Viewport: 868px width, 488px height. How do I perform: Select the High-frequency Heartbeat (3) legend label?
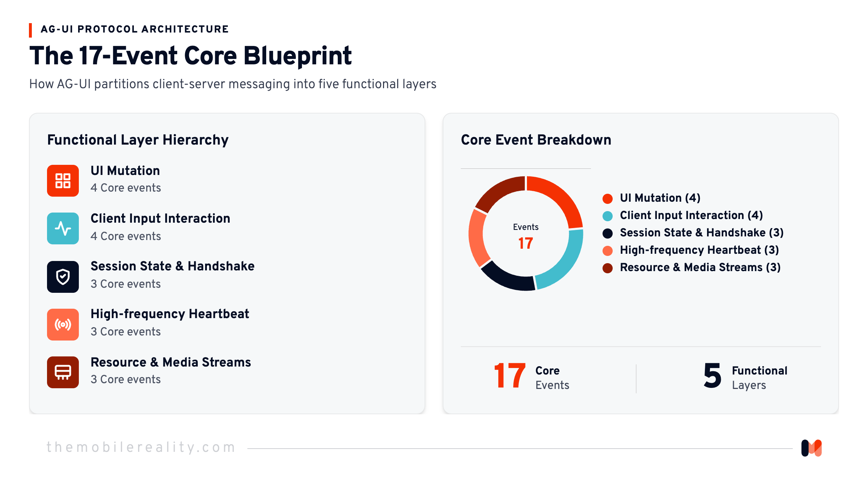pos(699,250)
